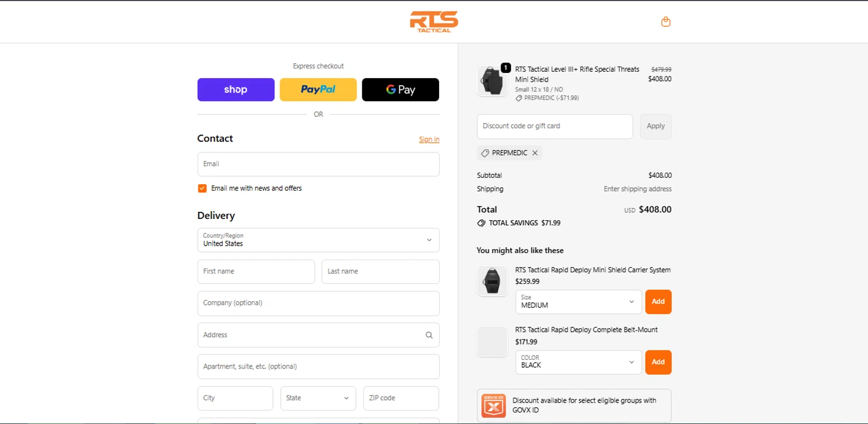Click the 'TOTAL SAVINGS $71.99' text
Screen dimensions: 868x424
[x=525, y=223]
